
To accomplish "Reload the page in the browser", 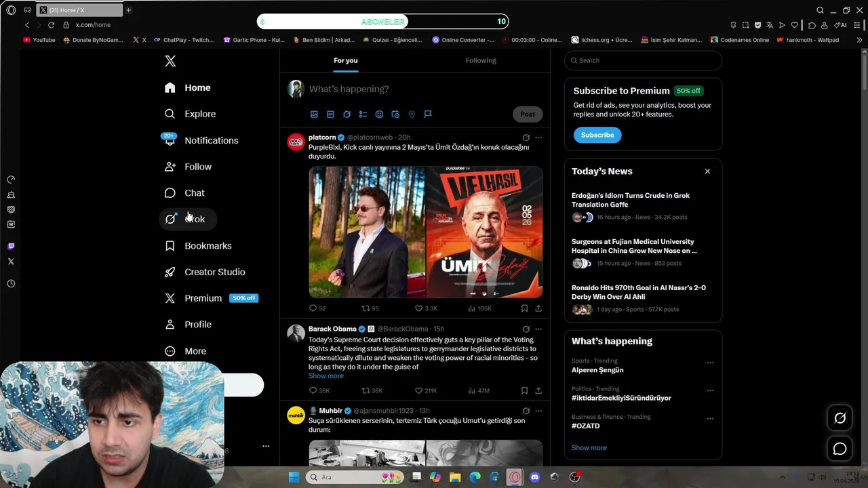I will [51, 25].
